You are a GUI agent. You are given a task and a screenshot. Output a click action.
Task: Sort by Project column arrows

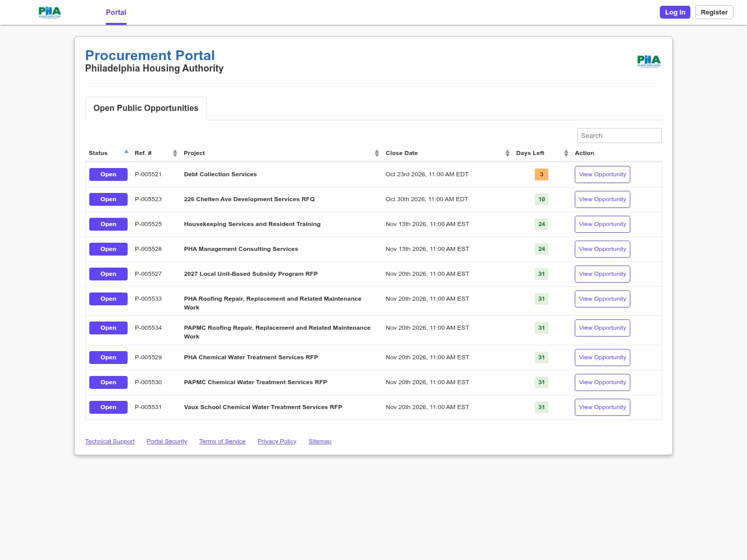[377, 153]
